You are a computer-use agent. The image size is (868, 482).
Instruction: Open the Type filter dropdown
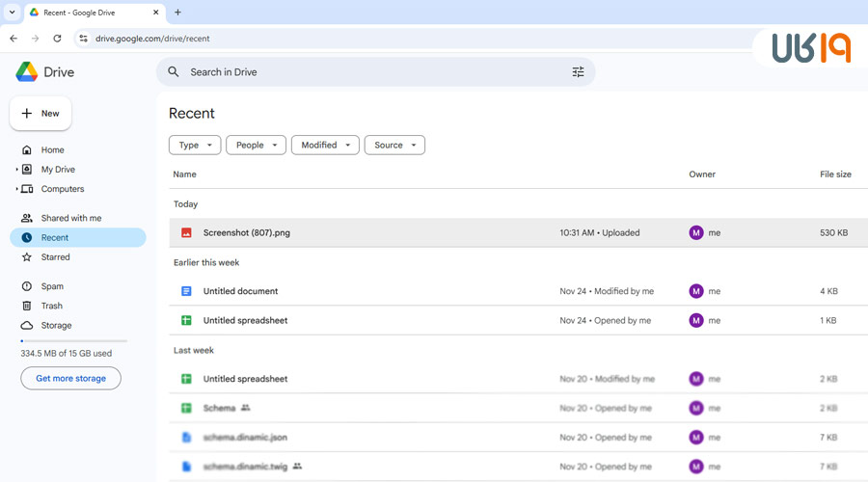[x=195, y=146]
